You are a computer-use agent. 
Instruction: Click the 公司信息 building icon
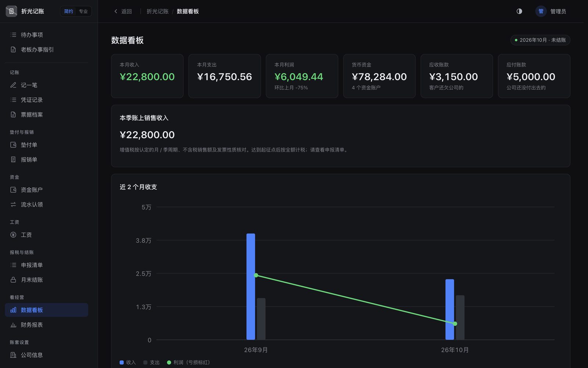coord(13,355)
